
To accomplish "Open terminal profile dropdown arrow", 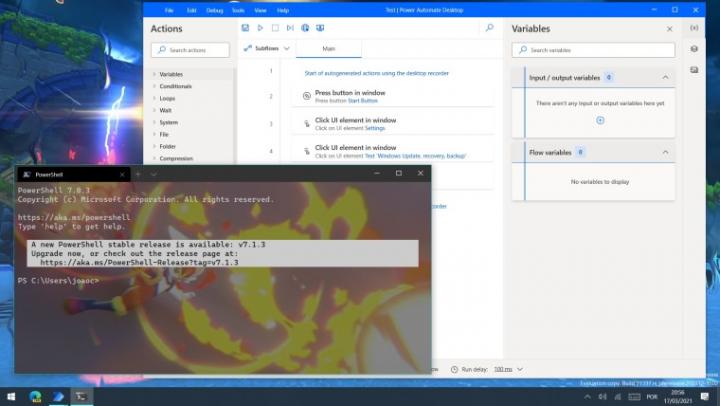I will 154,174.
